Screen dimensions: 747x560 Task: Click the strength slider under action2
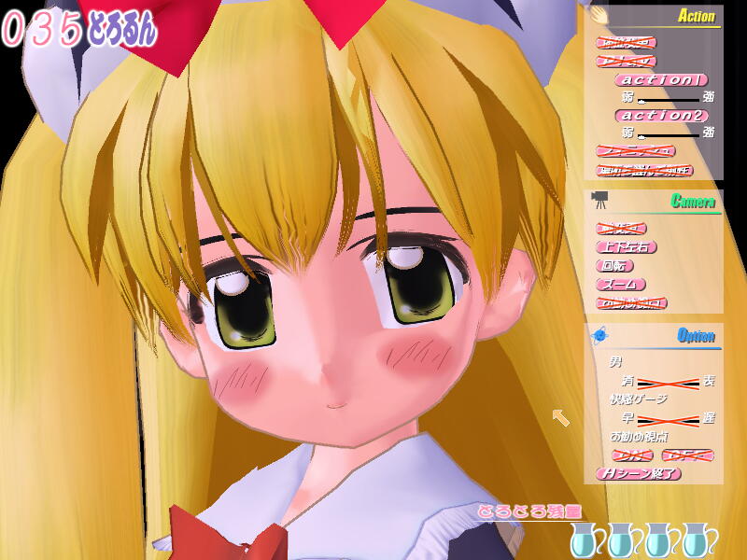(669, 134)
